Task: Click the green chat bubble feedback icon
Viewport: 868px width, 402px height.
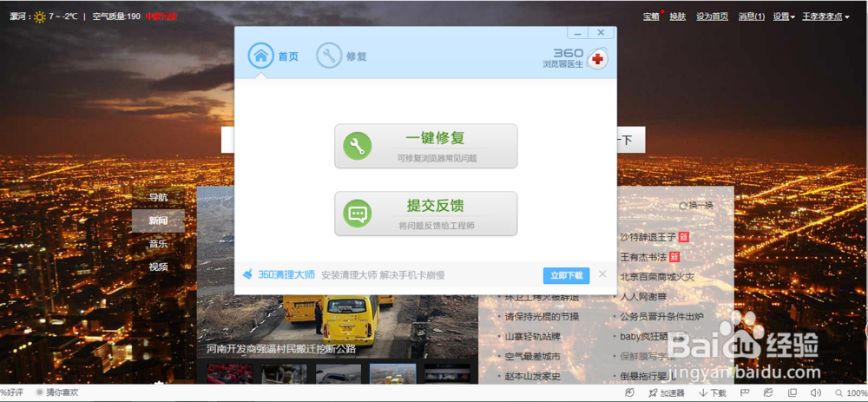Action: pos(357,214)
